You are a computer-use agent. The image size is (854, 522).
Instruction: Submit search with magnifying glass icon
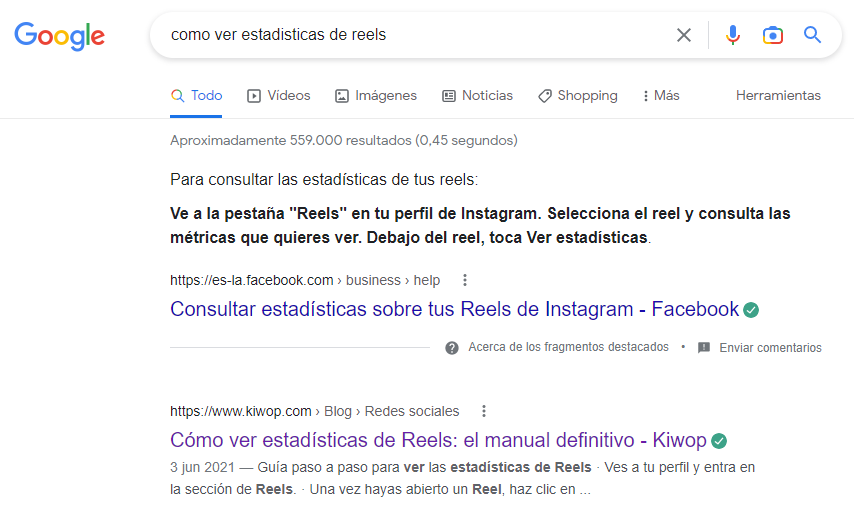point(812,35)
